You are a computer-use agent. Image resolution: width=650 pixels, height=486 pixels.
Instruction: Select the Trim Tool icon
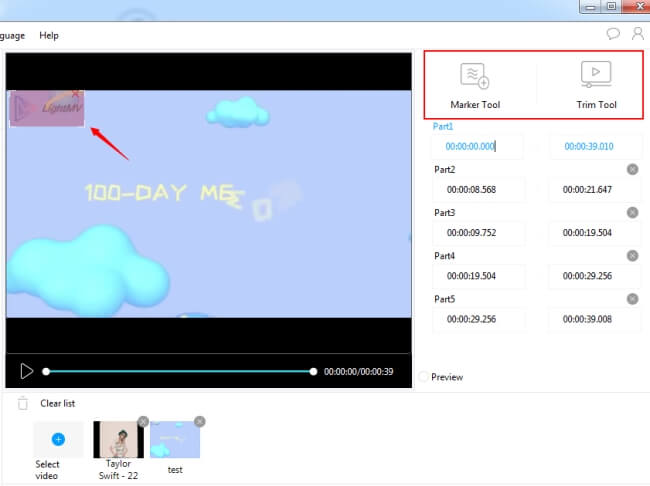pyautogui.click(x=596, y=76)
